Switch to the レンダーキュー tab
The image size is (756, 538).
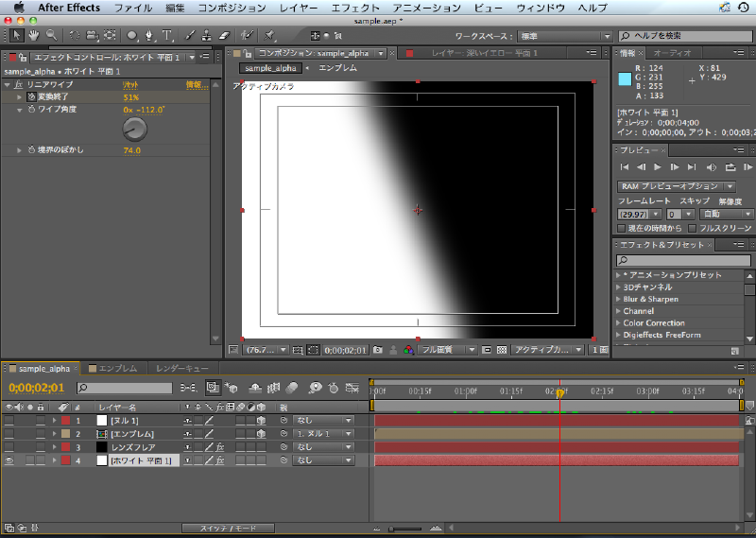click(x=182, y=368)
